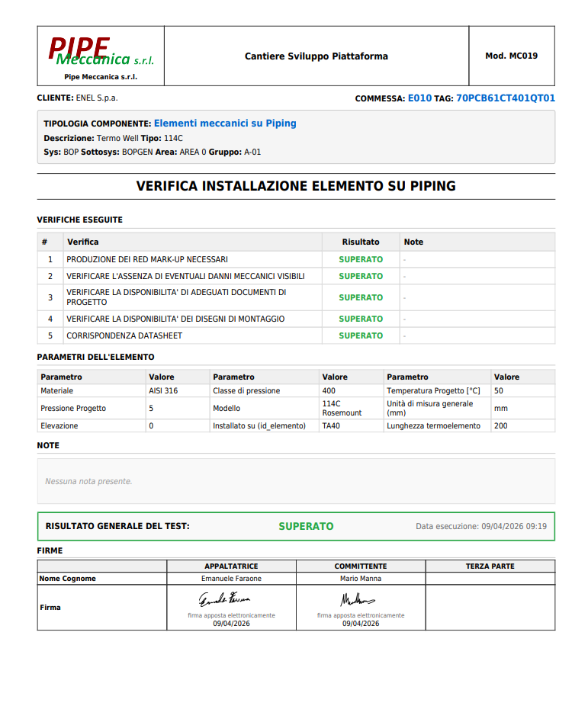
Task: Click Emanuele Faraone's handwritten signature
Action: (x=224, y=598)
